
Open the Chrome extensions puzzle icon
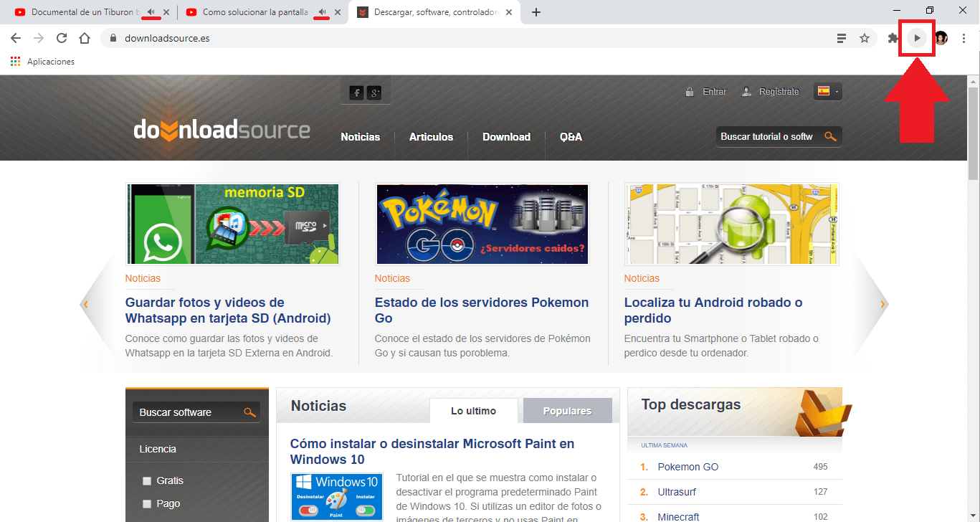(x=893, y=38)
